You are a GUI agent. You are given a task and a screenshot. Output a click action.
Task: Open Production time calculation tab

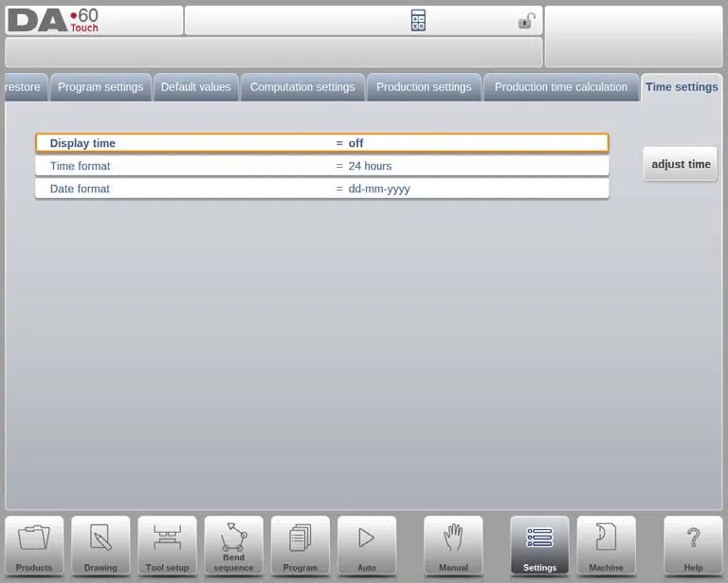(561, 87)
